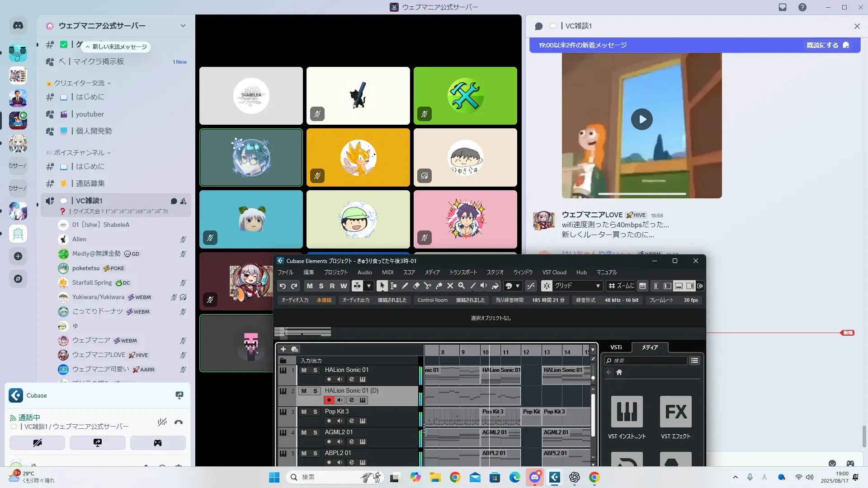This screenshot has width=868, height=488.
Task: Mute the Pop Kit 3 track
Action: [x=304, y=412]
